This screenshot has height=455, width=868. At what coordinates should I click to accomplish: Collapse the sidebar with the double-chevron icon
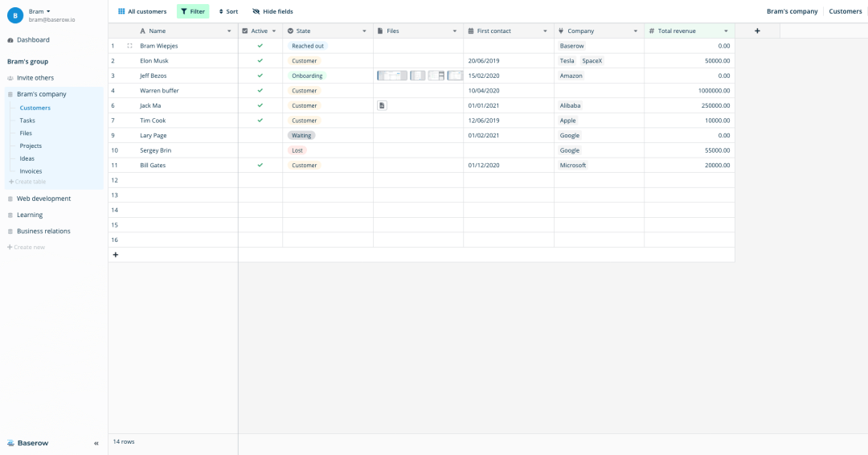[96, 443]
